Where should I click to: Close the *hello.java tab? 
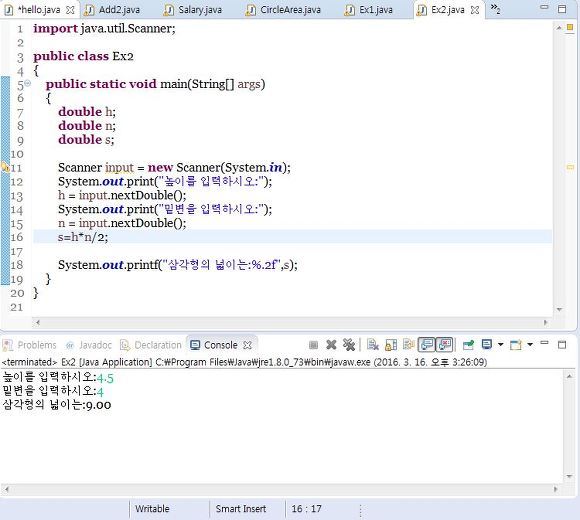70,10
